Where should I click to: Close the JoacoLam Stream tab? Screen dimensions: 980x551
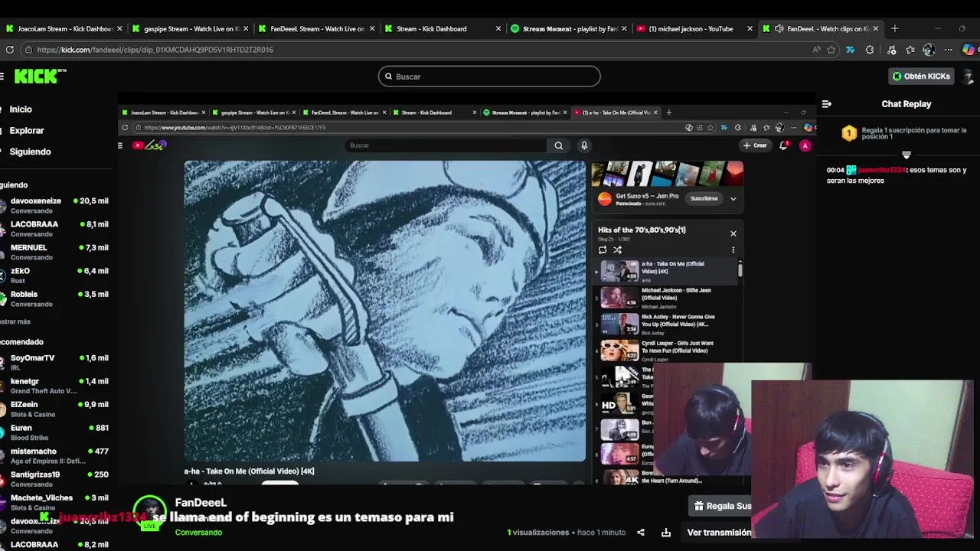[119, 28]
